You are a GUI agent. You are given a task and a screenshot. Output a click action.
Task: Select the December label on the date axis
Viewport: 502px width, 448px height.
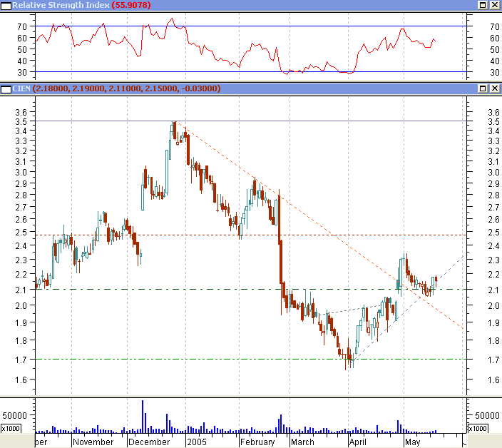[x=149, y=442]
